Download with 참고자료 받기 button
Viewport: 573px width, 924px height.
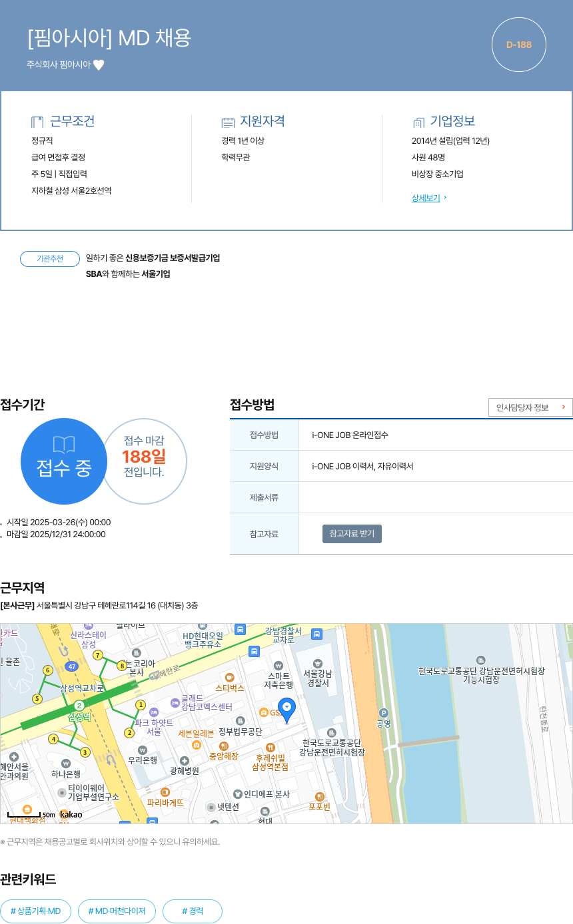point(352,534)
